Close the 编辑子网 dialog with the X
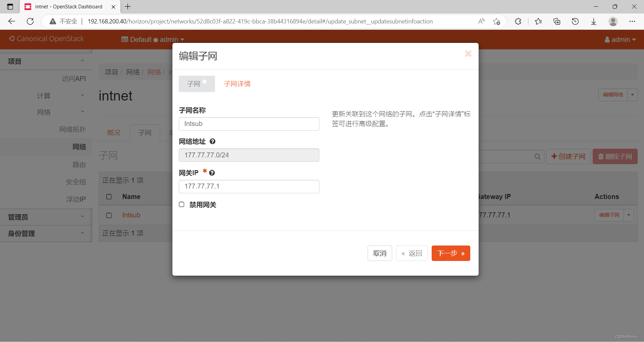 pyautogui.click(x=468, y=54)
